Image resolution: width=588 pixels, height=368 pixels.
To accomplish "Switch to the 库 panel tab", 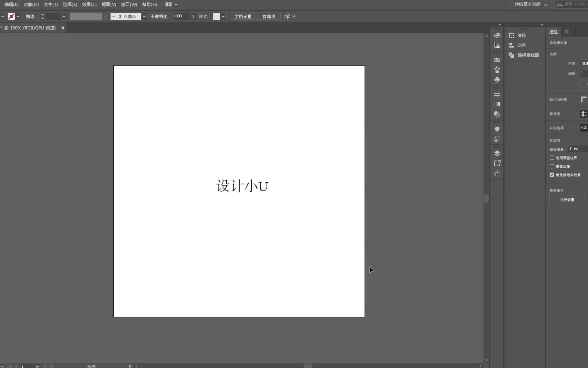I will pos(567,32).
